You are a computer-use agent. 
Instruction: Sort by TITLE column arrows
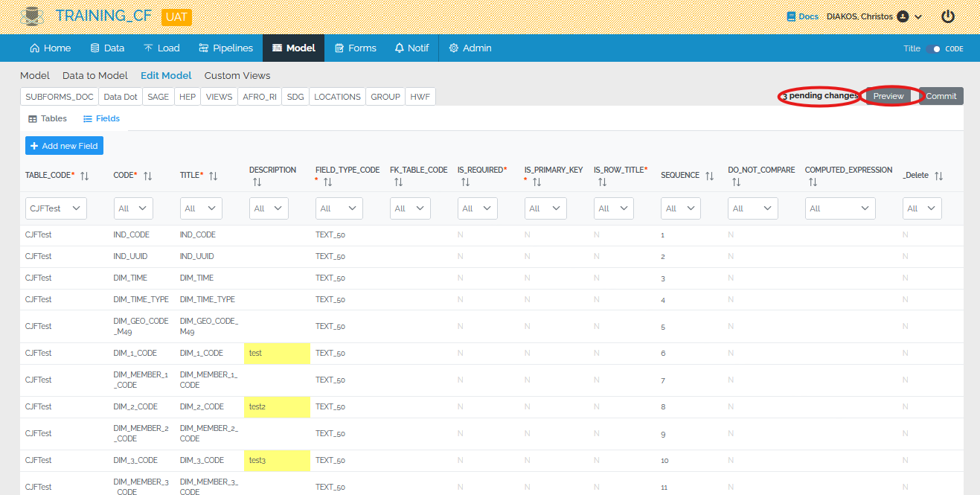coord(213,176)
